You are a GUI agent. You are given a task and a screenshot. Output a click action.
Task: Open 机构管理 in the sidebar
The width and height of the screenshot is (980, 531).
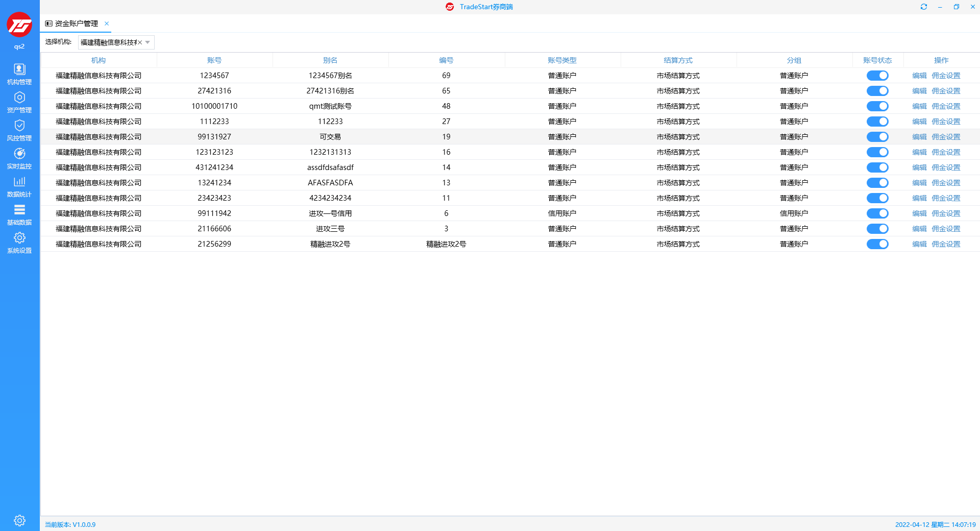(19, 74)
